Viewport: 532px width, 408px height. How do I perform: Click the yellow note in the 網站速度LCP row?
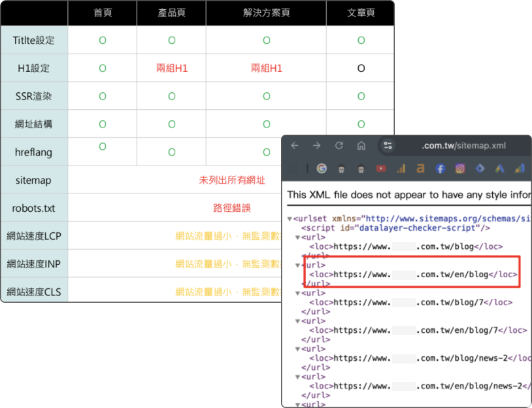click(x=228, y=236)
